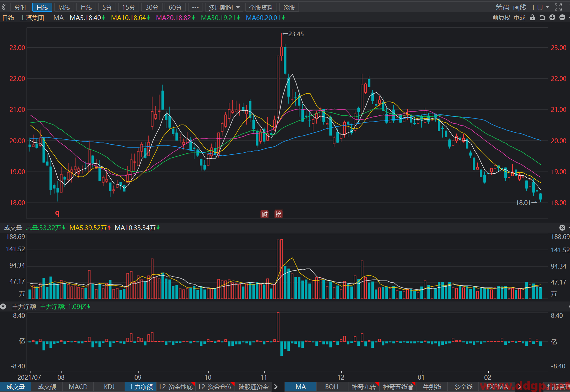Click the 榜 ranking list marker

[x=279, y=214]
